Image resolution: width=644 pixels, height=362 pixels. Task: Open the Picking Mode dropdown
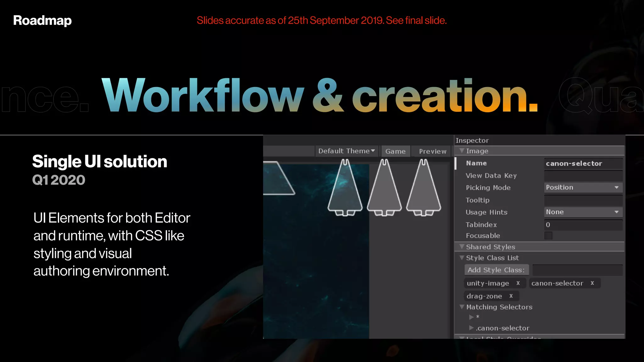coord(583,188)
